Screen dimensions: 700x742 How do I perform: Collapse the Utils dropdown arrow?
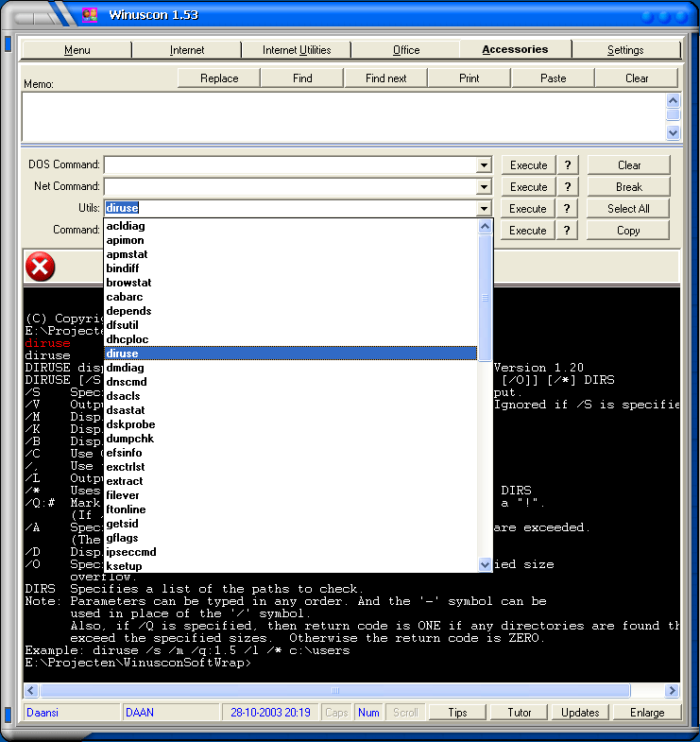pyautogui.click(x=484, y=208)
